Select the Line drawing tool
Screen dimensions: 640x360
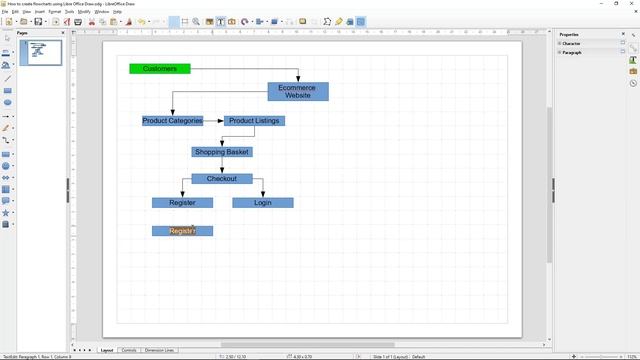point(7,78)
